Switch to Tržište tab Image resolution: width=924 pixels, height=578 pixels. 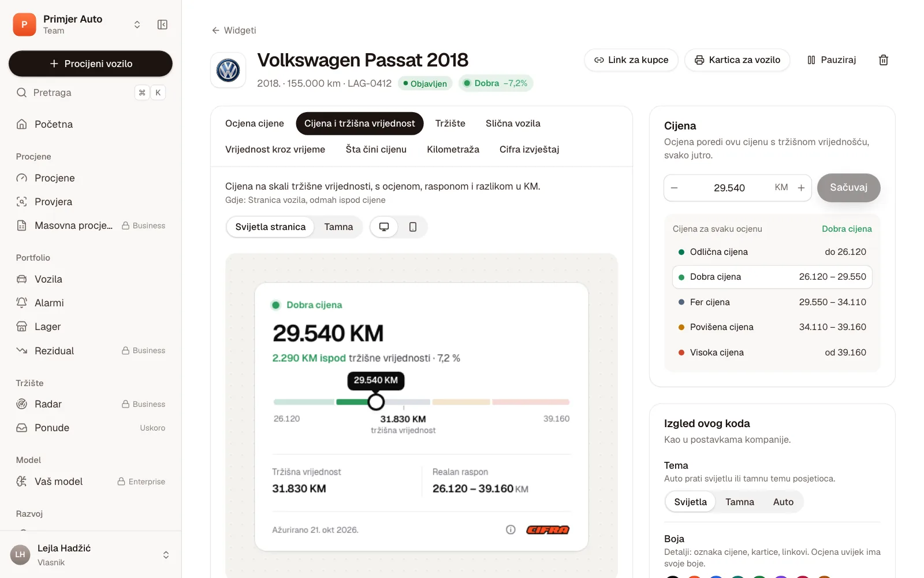pos(450,124)
